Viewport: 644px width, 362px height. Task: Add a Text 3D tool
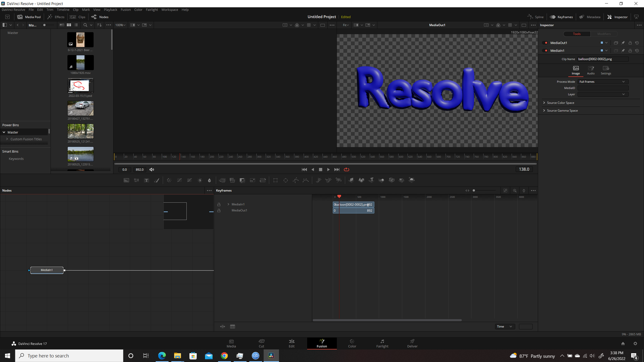(x=371, y=180)
